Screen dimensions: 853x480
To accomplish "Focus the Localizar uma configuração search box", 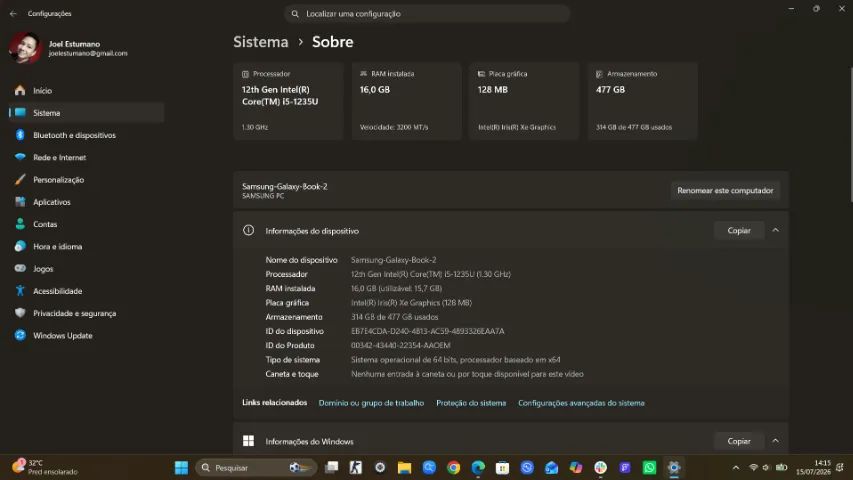I will click(x=426, y=14).
